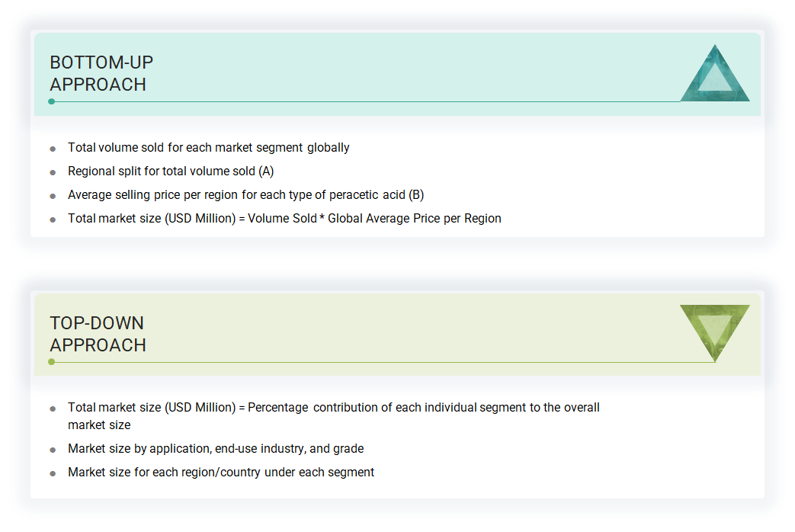Click 'Market size for each region/country' text

(x=221, y=473)
